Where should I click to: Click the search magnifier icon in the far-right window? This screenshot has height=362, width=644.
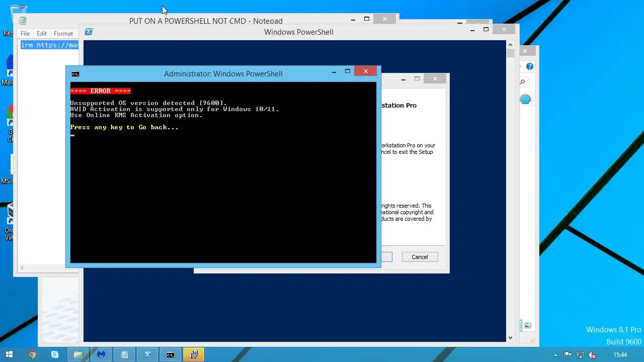tap(523, 82)
